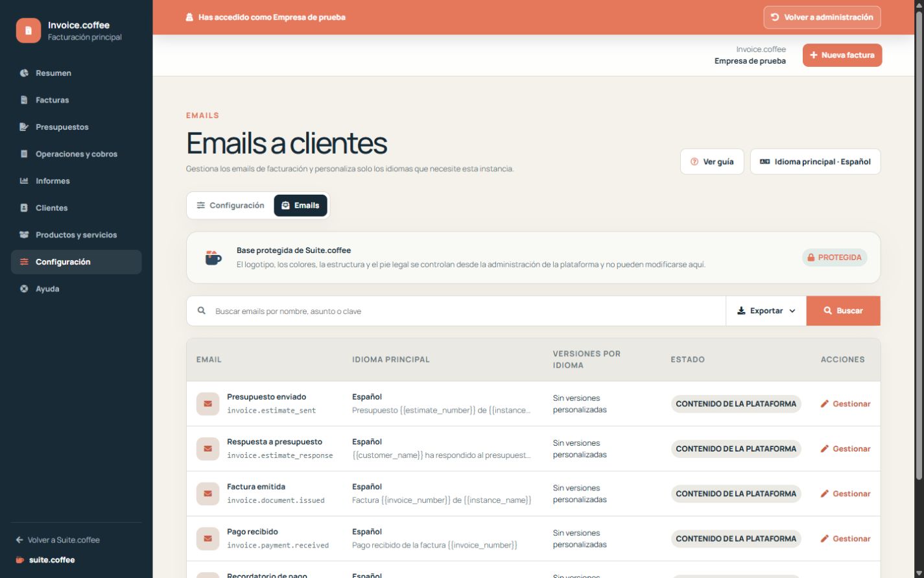924x578 pixels.
Task: Click the Facturas document icon
Action: coord(24,100)
